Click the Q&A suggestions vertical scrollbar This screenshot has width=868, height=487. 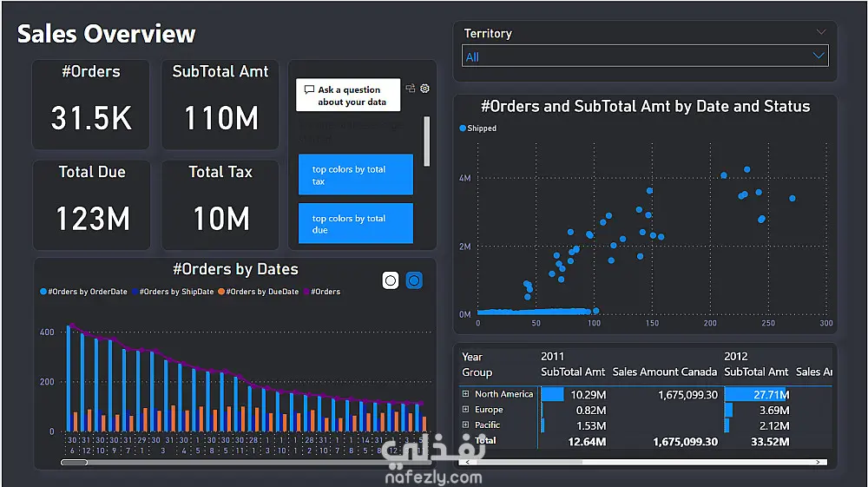(427, 141)
